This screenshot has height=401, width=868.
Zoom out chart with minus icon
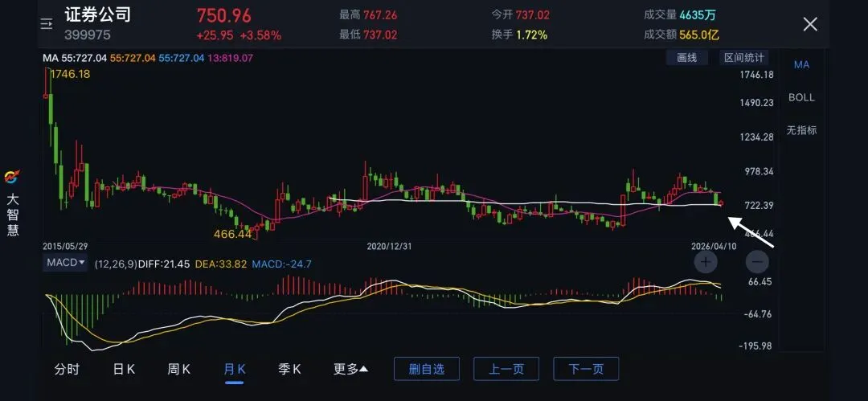pos(757,261)
